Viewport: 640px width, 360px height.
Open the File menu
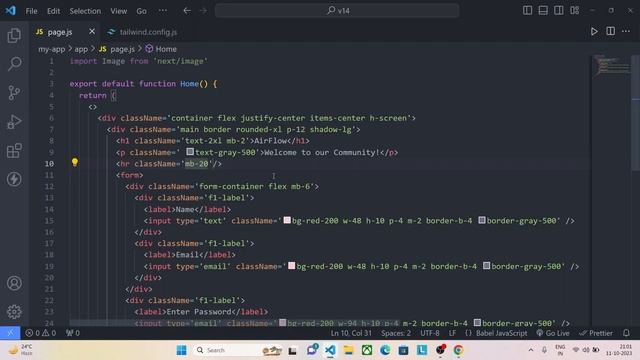click(x=31, y=11)
